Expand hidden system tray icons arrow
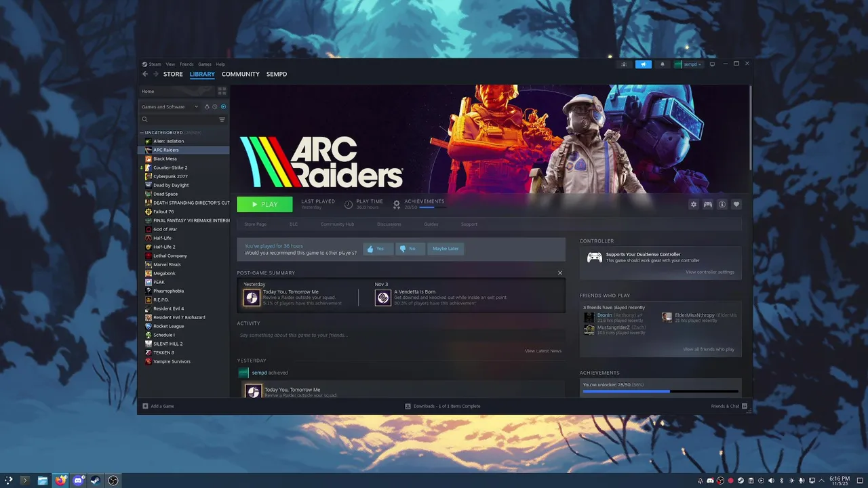Viewport: 868px width, 488px height. pyautogui.click(x=823, y=481)
